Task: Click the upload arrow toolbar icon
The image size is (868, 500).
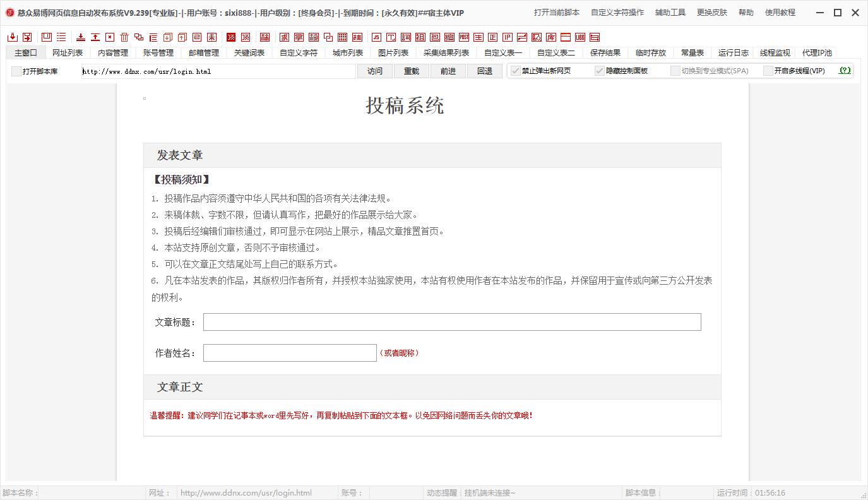Action: pos(95,37)
